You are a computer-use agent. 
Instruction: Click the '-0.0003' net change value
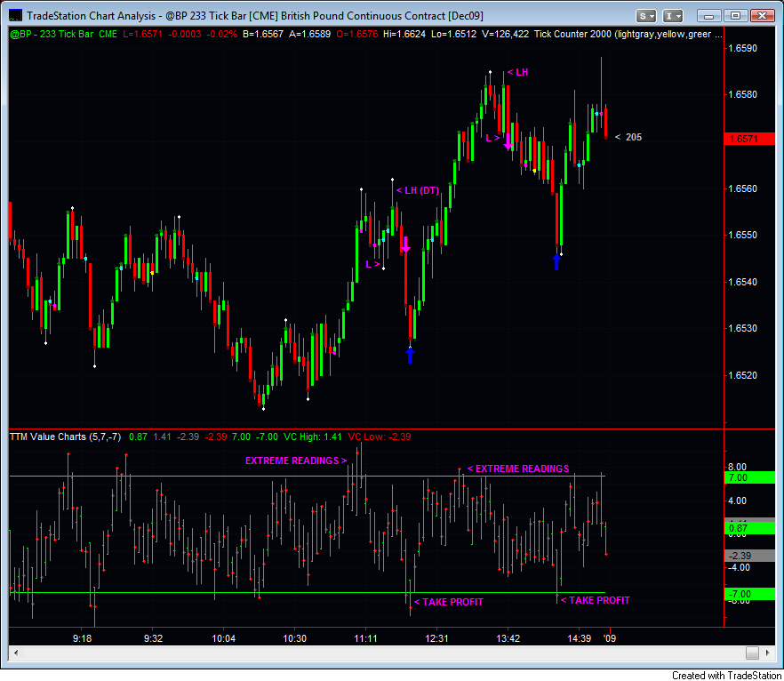click(185, 34)
